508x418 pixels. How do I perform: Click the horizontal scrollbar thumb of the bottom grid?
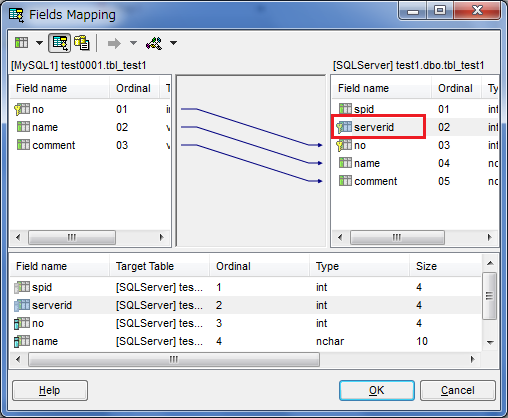(x=174, y=359)
